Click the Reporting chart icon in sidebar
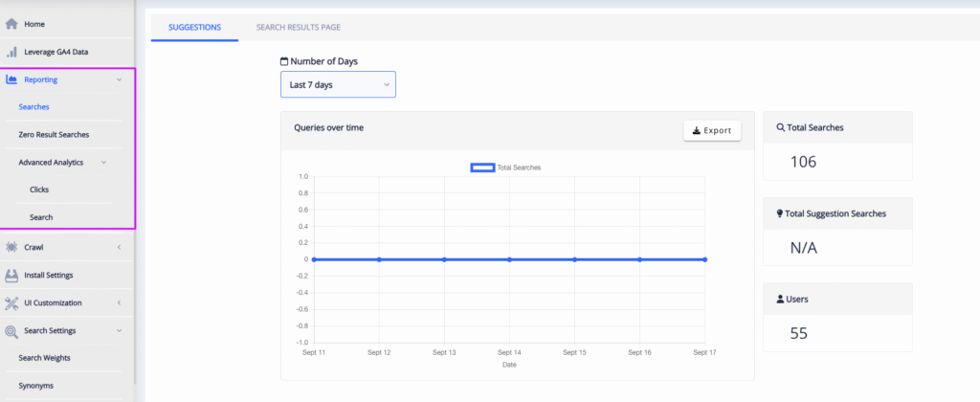 pyautogui.click(x=11, y=79)
